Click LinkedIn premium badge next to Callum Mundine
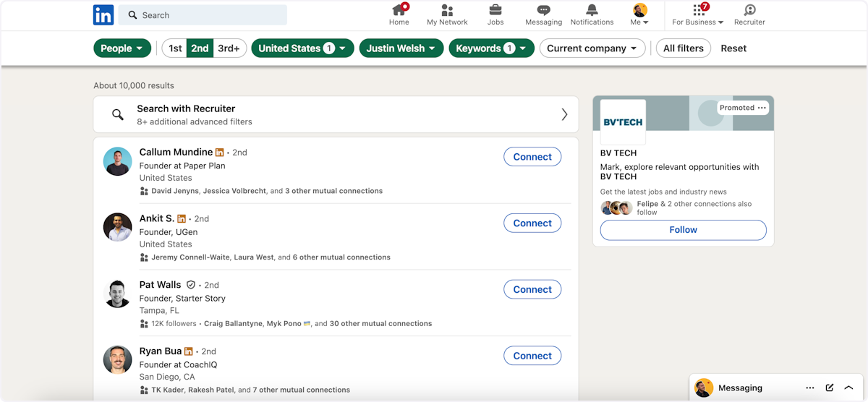Screen dimensions: 868x402 pyautogui.click(x=219, y=153)
